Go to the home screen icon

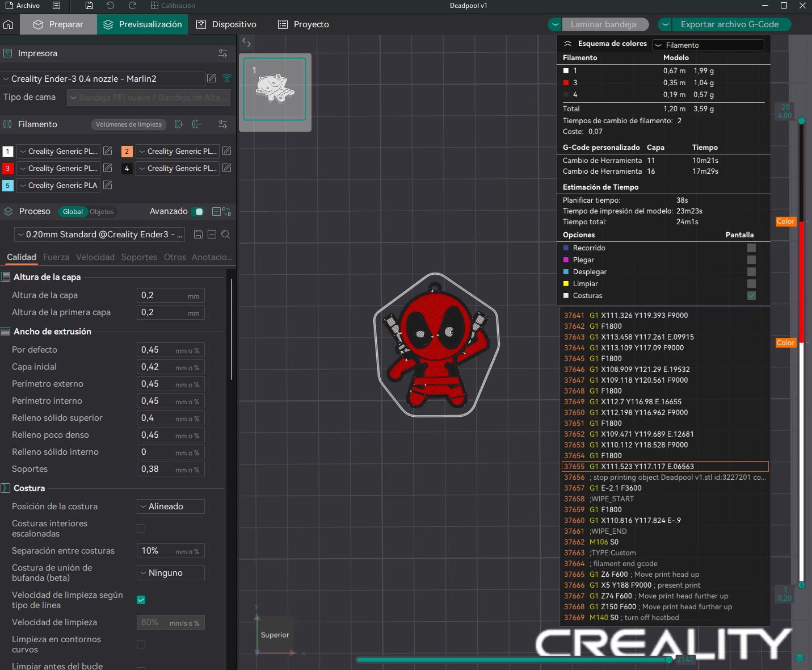[x=8, y=24]
